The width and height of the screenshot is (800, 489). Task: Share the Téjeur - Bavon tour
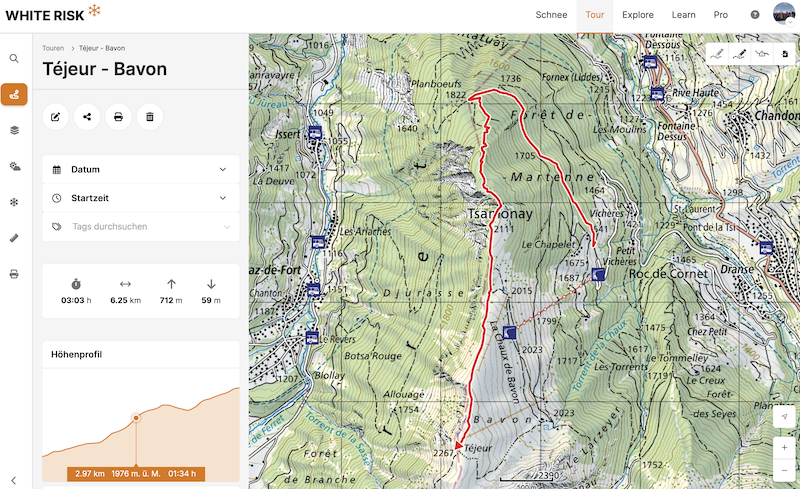(87, 117)
